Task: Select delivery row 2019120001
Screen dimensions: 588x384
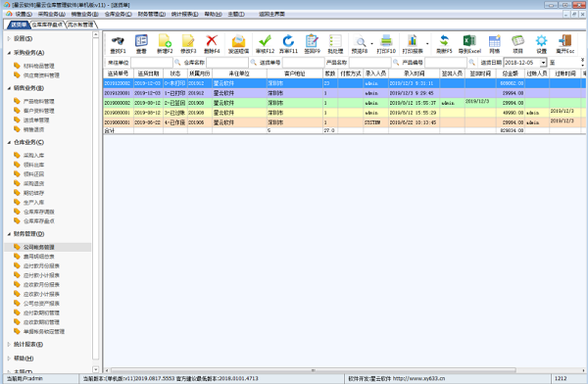Action: [345, 93]
